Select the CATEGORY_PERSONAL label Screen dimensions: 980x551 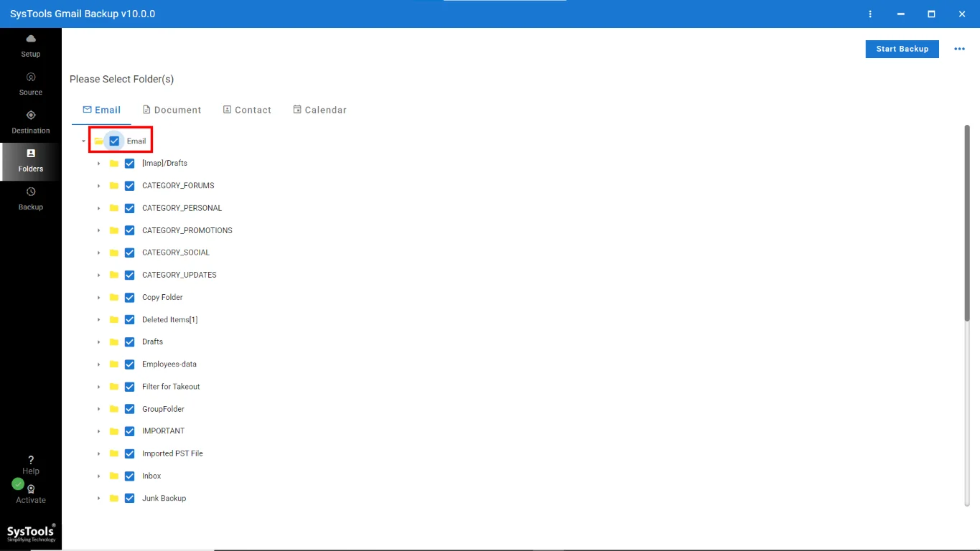(x=182, y=208)
